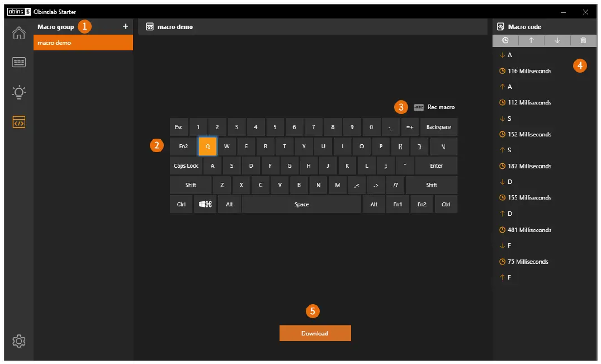Close the Obinslab Starter window
The image size is (601, 364).
click(585, 12)
